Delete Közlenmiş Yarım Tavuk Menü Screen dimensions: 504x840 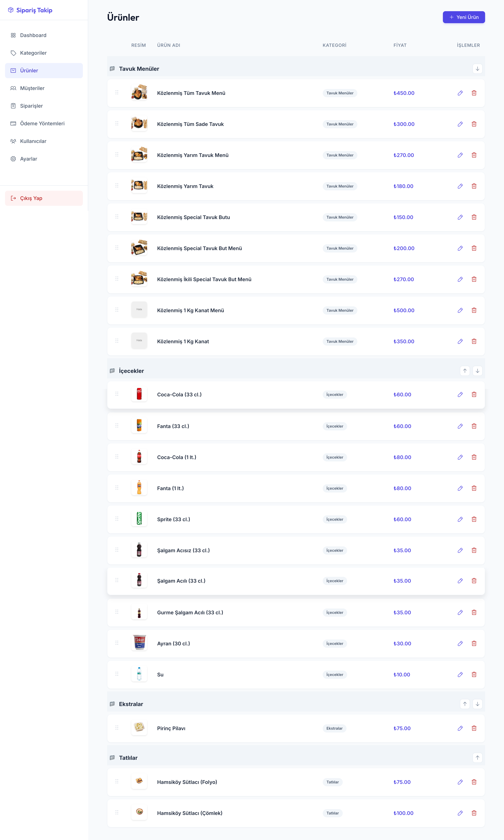[x=474, y=155]
